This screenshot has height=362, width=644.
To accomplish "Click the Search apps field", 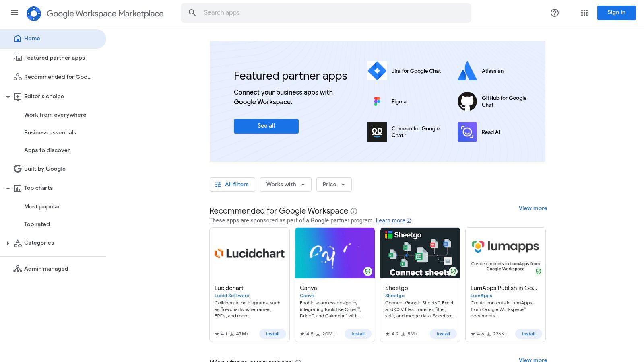I will [x=326, y=12].
